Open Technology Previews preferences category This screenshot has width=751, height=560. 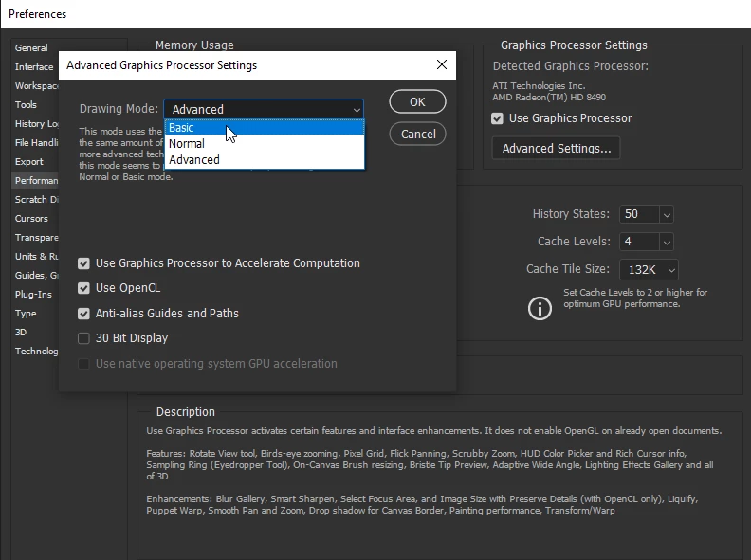point(36,352)
